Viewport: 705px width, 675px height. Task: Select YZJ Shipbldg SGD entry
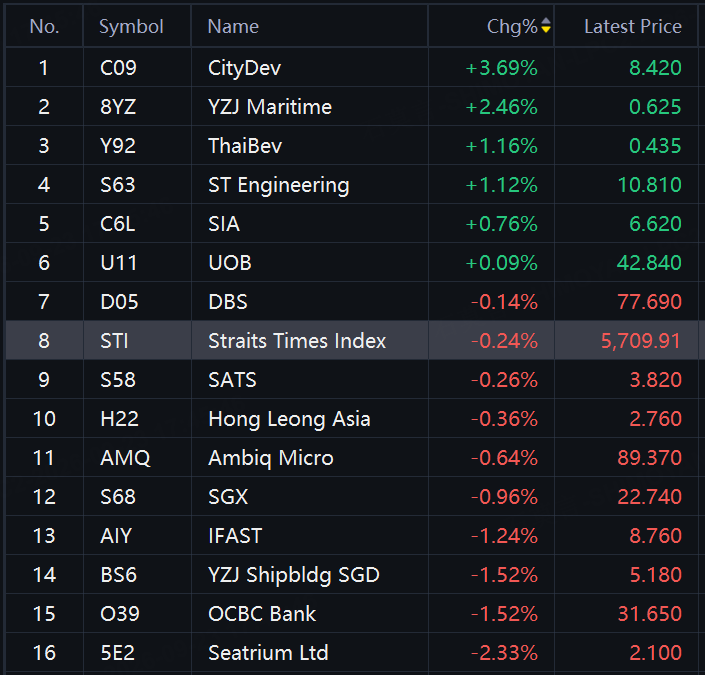[x=352, y=575]
